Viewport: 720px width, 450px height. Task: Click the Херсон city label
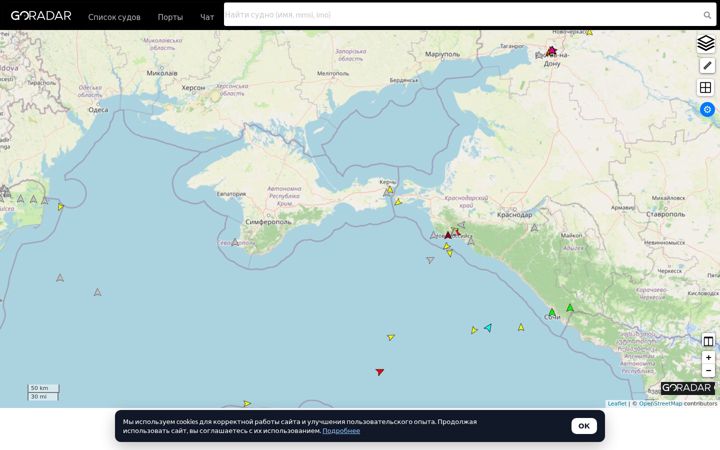[x=193, y=88]
